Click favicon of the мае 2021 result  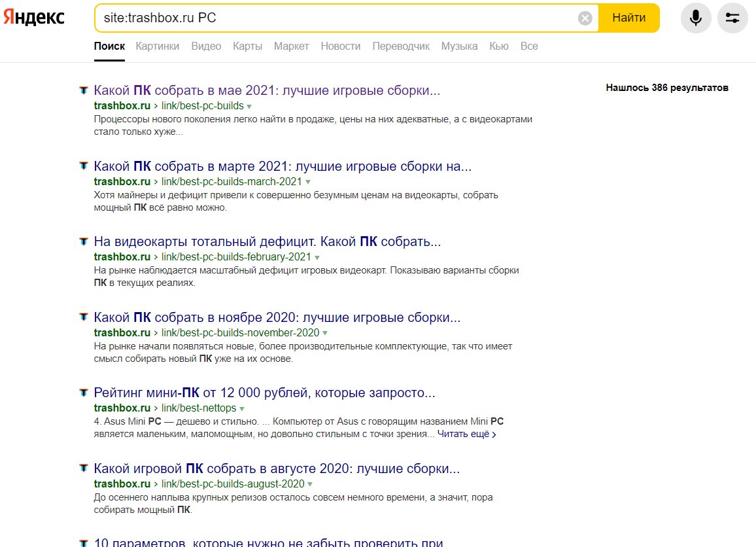click(84, 90)
